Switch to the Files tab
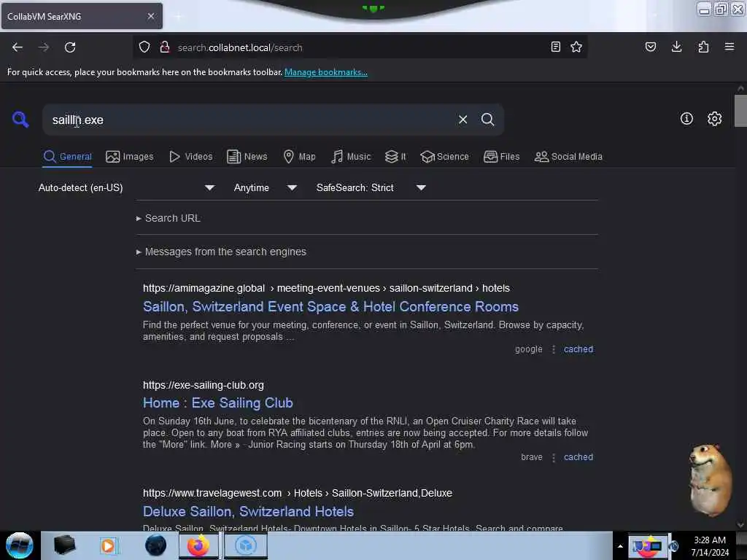The width and height of the screenshot is (747, 560). (x=501, y=157)
